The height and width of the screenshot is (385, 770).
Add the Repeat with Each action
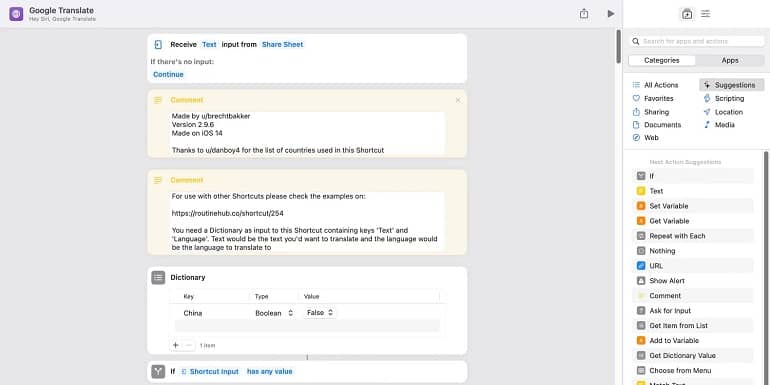(692, 236)
